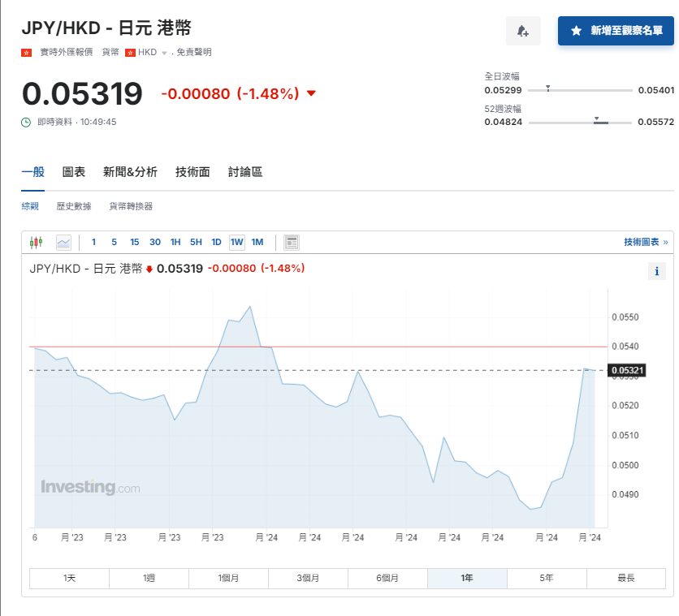679x616 pixels.
Task: Open the HKD currency dropdown
Action: pos(163,51)
